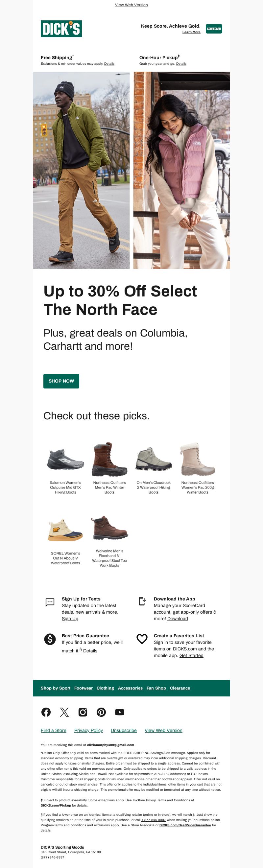Click the Instagram icon
Screen dimensions: 263x868
[x=83, y=712]
